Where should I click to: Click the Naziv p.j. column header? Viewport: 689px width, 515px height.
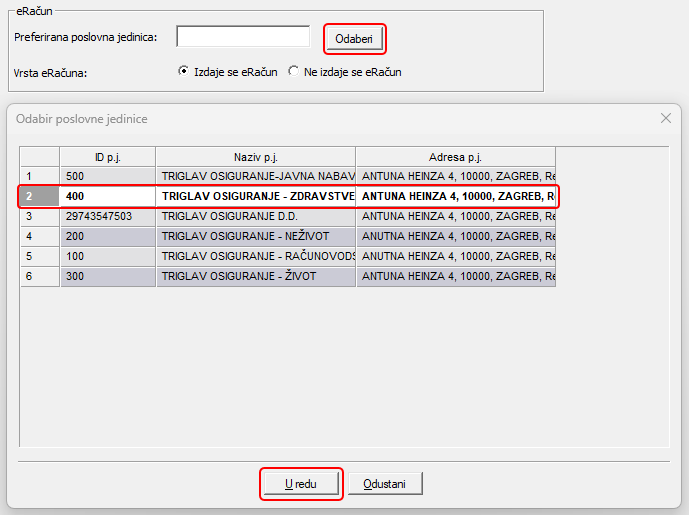255,157
